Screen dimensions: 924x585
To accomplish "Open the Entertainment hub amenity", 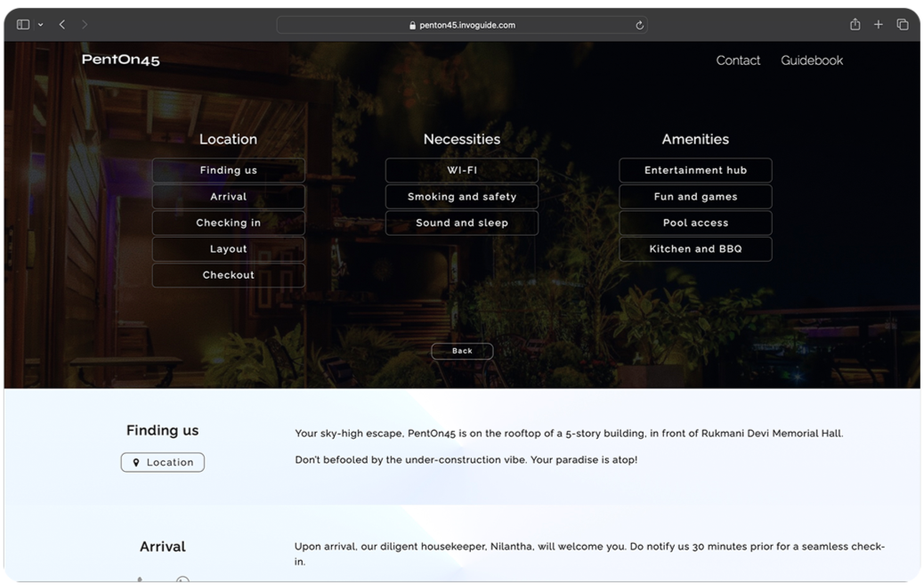I will [x=695, y=170].
